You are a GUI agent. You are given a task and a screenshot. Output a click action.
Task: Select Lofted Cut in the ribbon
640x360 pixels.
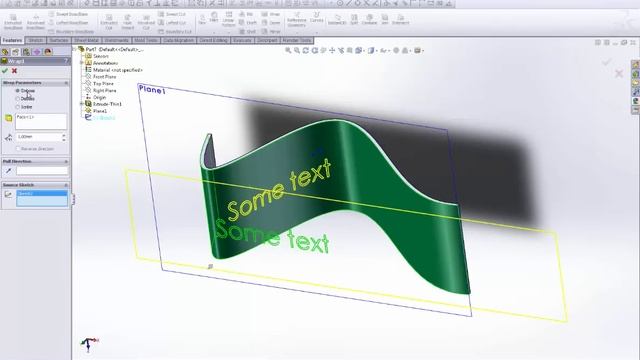pos(172,23)
